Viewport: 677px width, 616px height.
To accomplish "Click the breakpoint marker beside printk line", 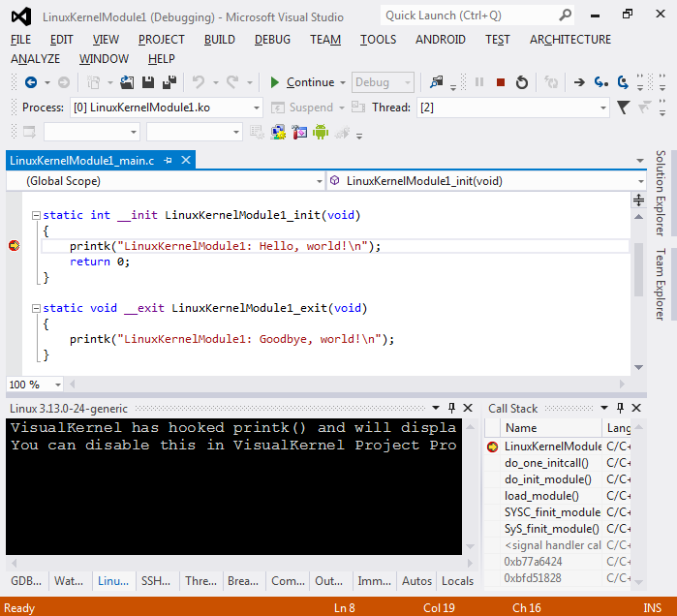I will point(14,246).
